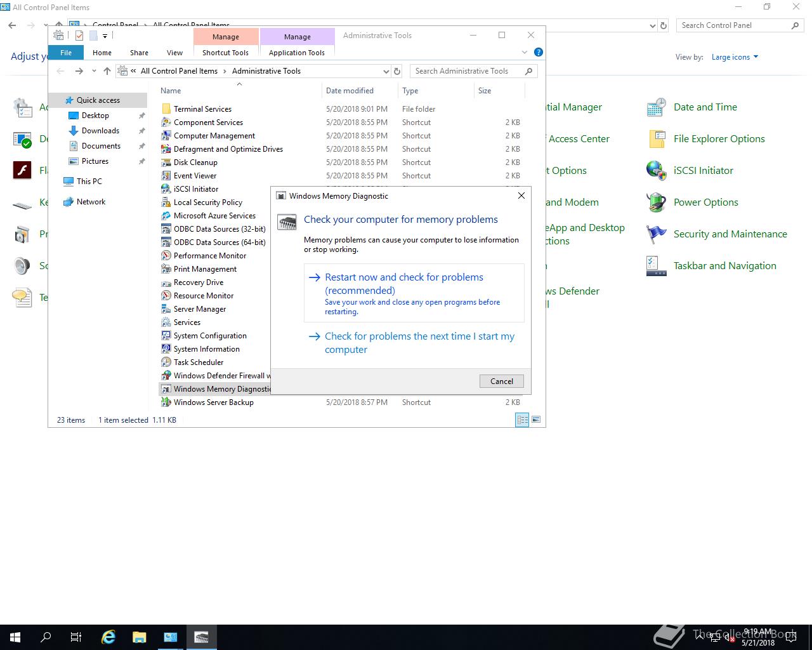The height and width of the screenshot is (650, 812).
Task: Expand Control Panel address bar dropdown
Action: 653,25
